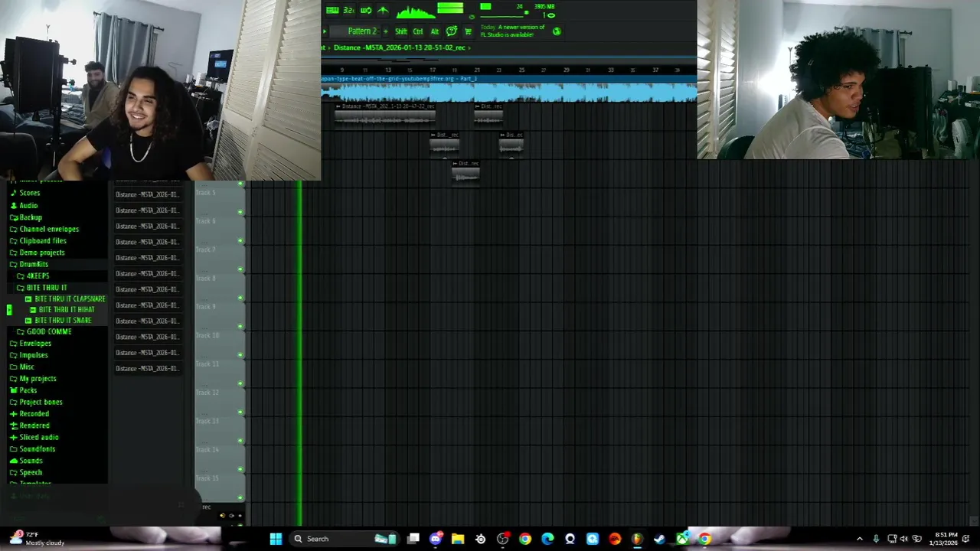Click the 3905 MB memory readout

(x=544, y=7)
